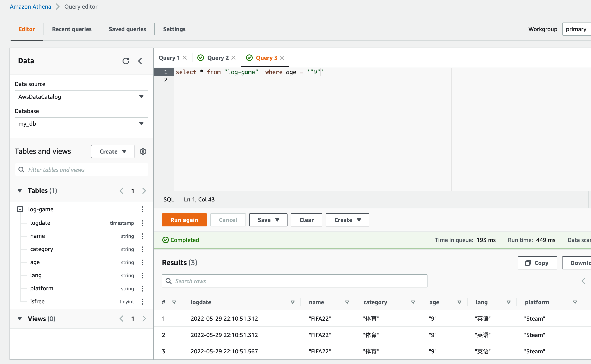The width and height of the screenshot is (591, 364).
Task: Collapse the Views section
Action: 20,319
